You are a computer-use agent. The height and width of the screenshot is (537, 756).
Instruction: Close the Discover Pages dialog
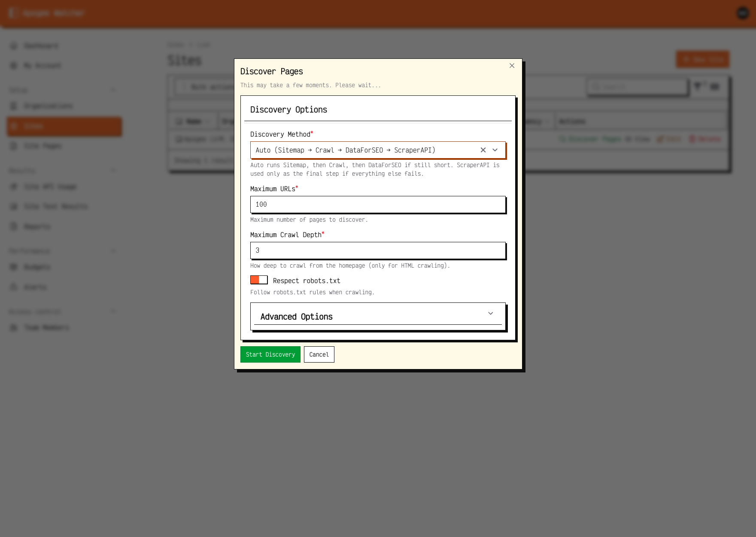click(x=512, y=66)
